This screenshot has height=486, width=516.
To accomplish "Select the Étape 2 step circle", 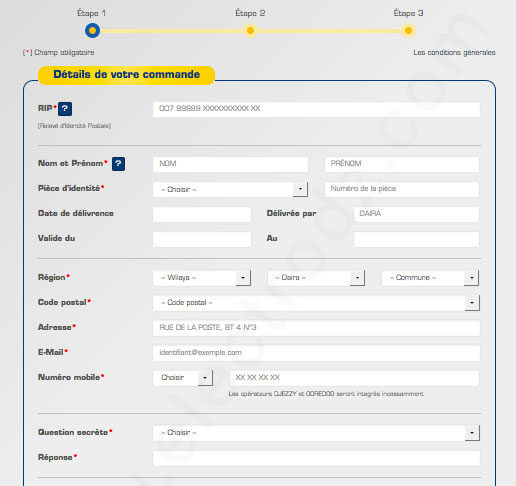I will pos(250,31).
